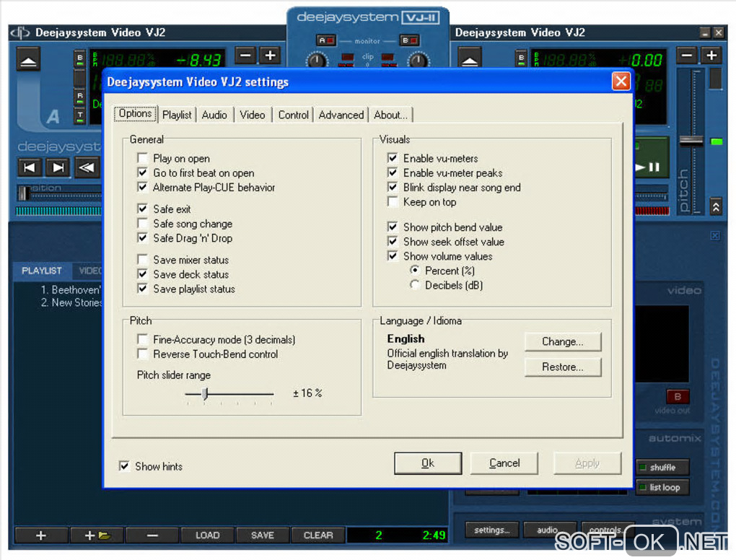This screenshot has width=736, height=560.
Task: Open the About... tab
Action: (390, 115)
